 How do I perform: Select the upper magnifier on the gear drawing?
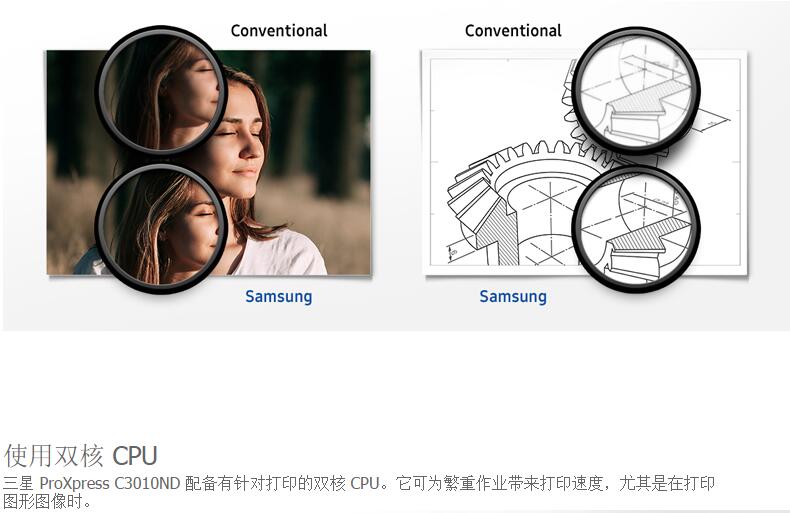point(636,91)
